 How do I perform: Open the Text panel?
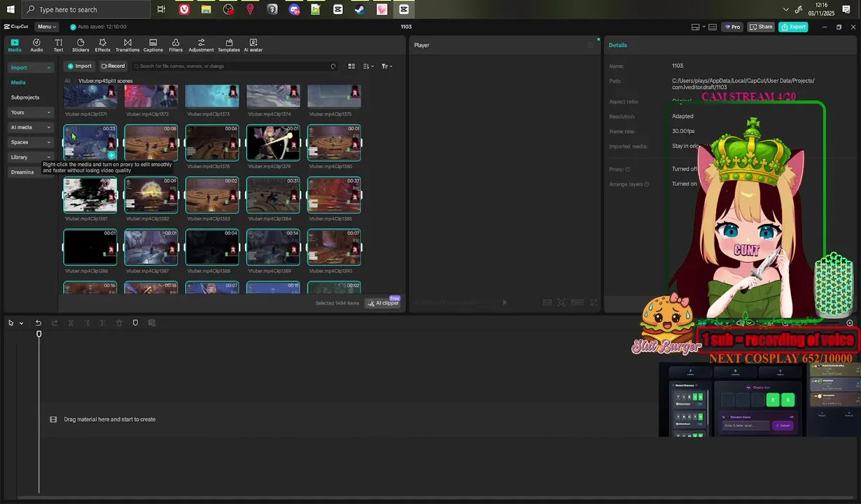[x=58, y=45]
